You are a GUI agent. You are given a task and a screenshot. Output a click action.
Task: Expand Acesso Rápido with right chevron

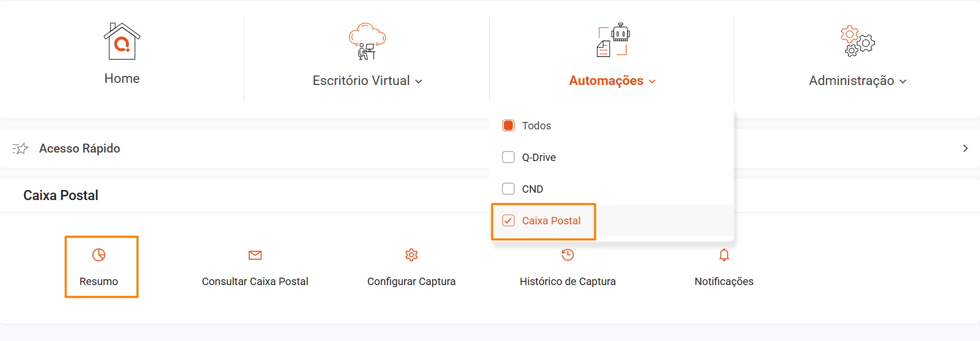(965, 148)
